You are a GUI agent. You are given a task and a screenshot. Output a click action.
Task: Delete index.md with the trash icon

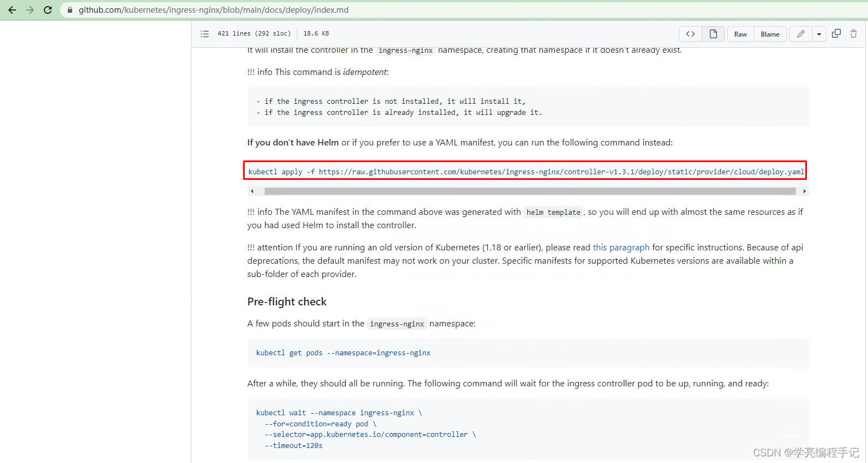854,34
